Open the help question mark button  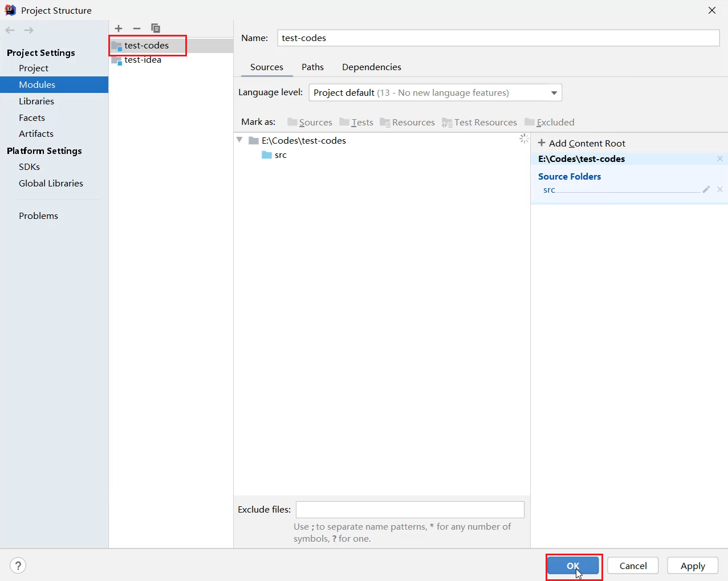tap(18, 566)
